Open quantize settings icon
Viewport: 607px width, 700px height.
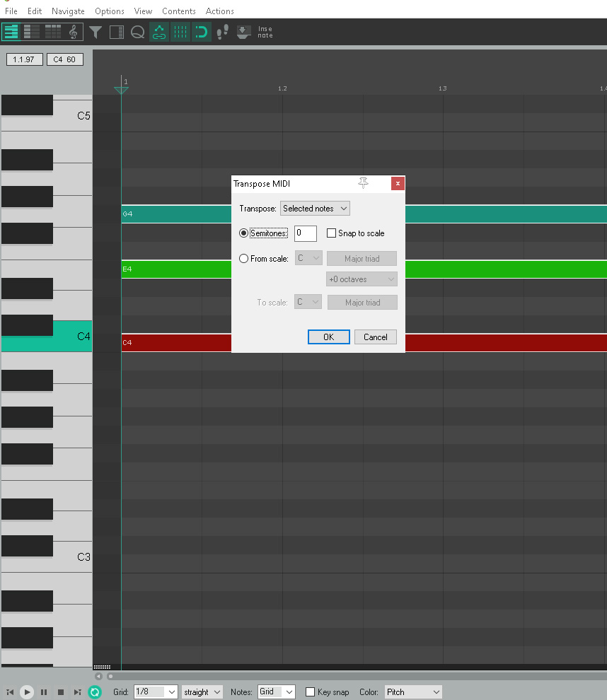137,32
